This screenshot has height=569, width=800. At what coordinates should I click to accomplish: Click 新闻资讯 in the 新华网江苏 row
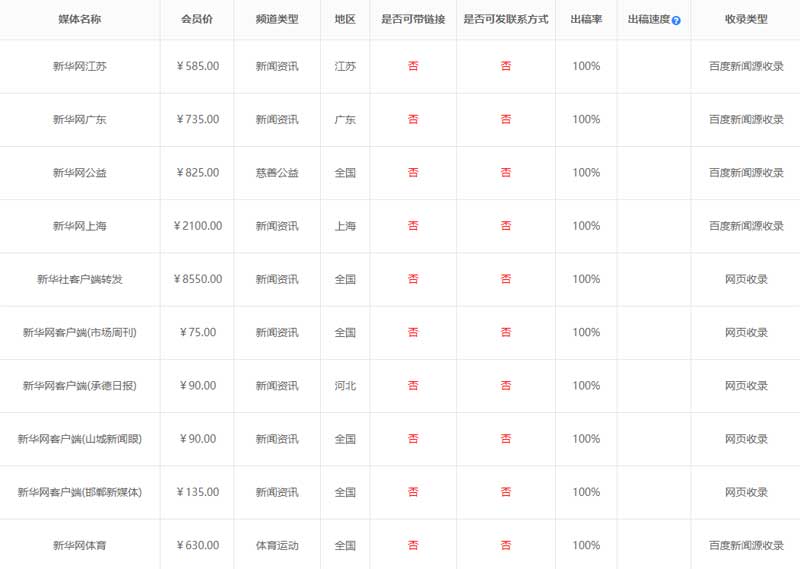point(277,66)
